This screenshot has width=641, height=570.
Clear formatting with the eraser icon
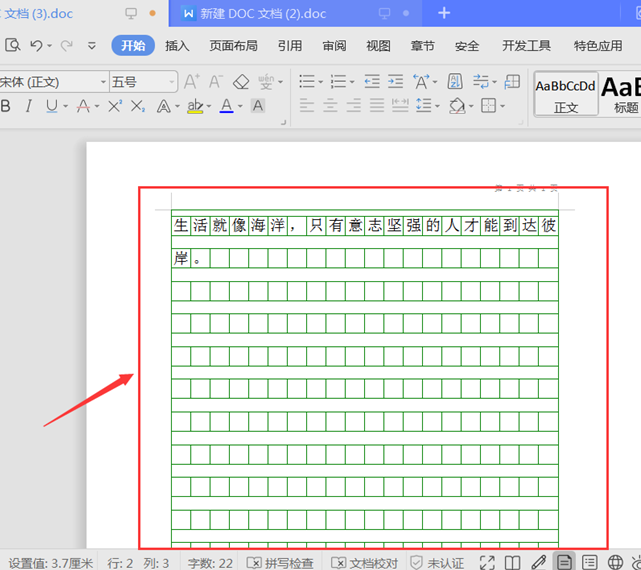pyautogui.click(x=241, y=82)
